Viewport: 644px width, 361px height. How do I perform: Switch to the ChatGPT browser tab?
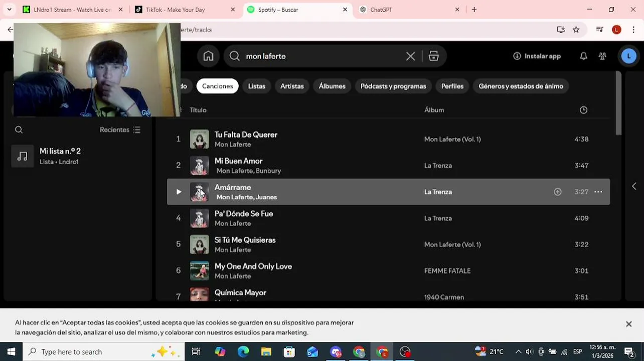click(381, 10)
